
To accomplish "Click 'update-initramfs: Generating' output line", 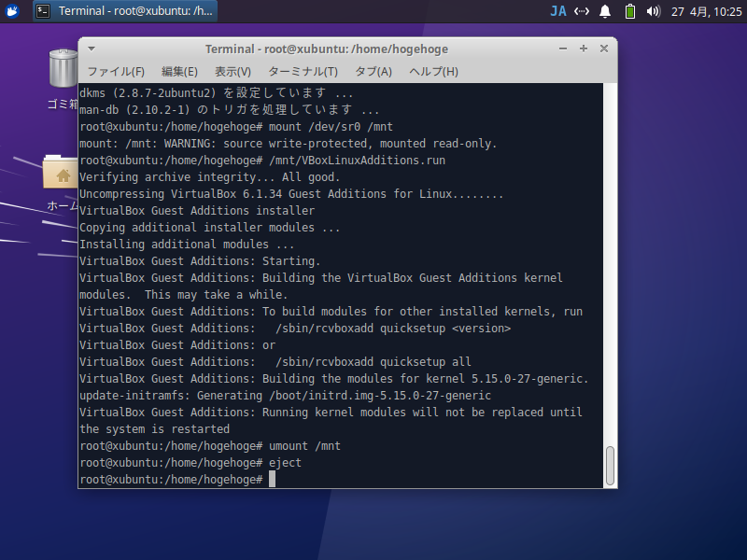I will pyautogui.click(x=285, y=396).
